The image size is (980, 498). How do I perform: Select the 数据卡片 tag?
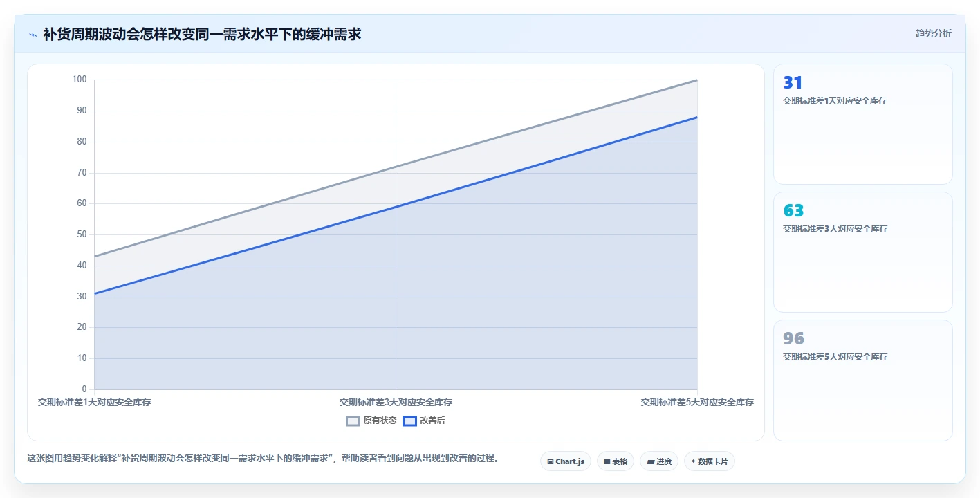[709, 461]
